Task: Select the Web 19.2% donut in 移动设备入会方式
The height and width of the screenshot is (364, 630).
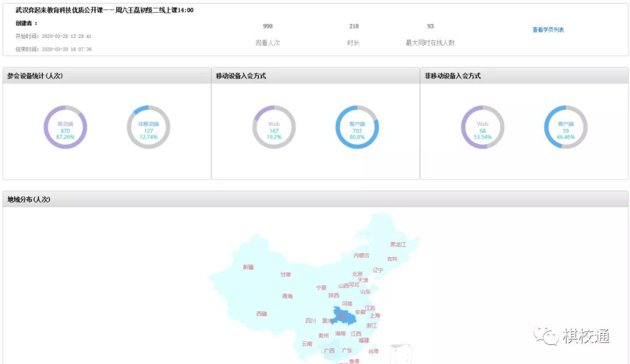Action: [x=274, y=128]
